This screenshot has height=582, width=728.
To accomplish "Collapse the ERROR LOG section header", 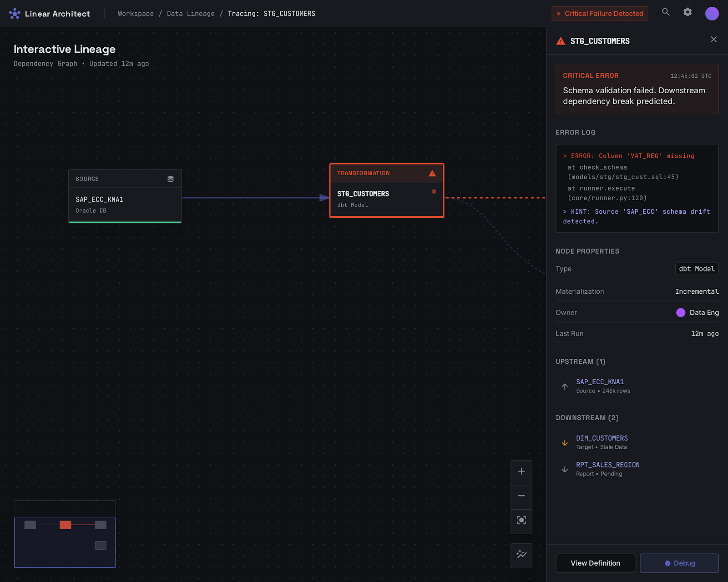I will pyautogui.click(x=575, y=132).
